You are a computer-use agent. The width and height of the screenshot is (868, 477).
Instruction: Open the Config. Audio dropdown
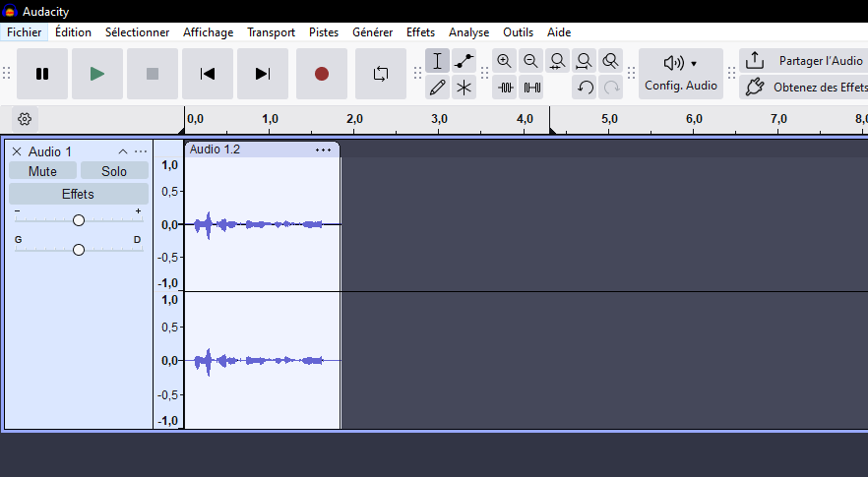[x=680, y=74]
